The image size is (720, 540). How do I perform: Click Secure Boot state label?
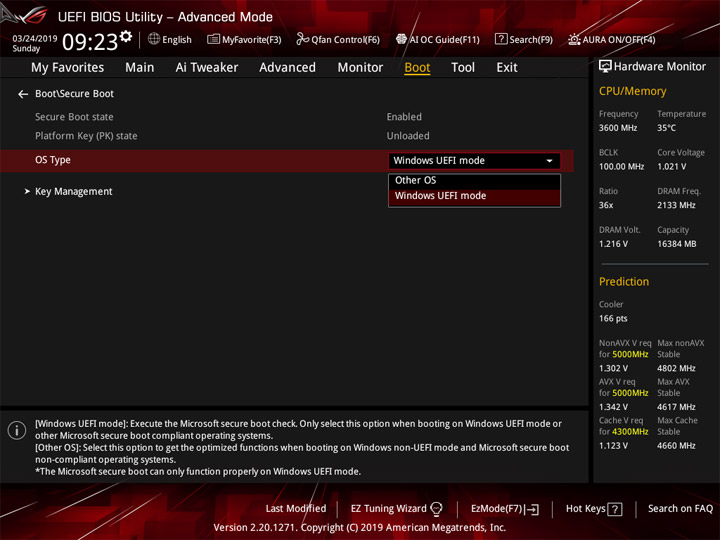point(74,117)
